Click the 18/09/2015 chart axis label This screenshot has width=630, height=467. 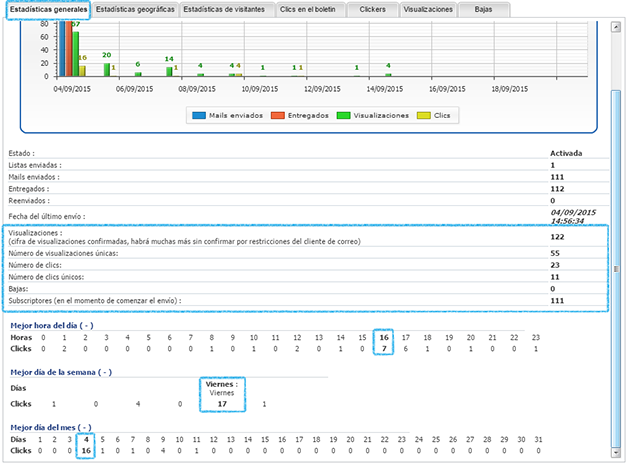[509, 89]
